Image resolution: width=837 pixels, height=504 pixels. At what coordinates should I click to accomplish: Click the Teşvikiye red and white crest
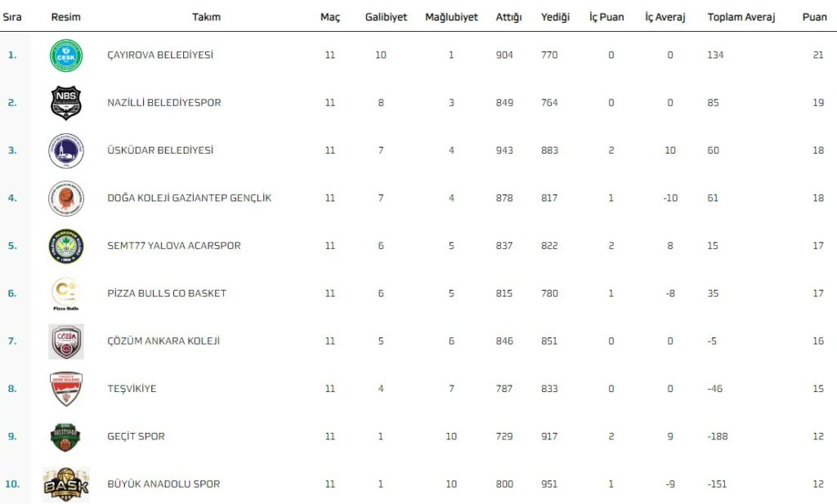click(x=66, y=389)
